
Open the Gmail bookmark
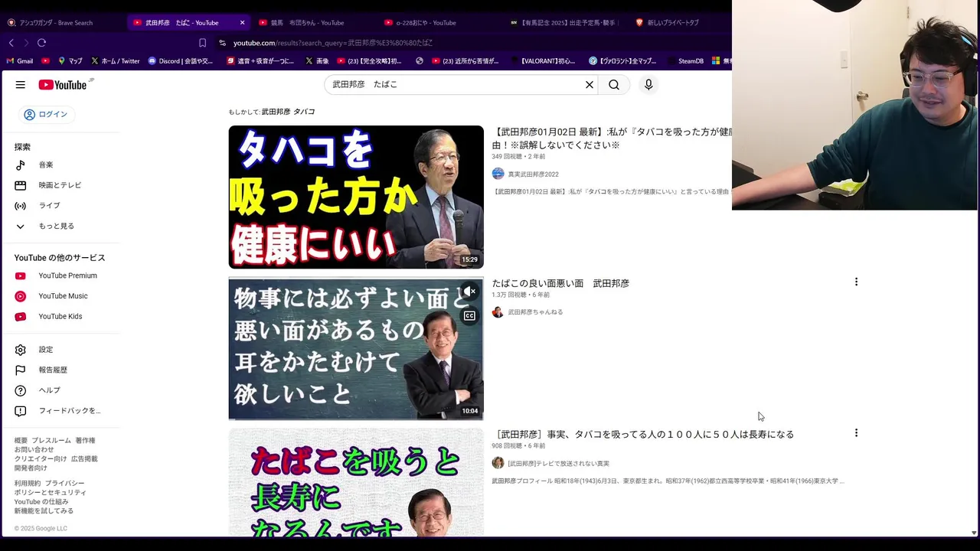coord(20,60)
